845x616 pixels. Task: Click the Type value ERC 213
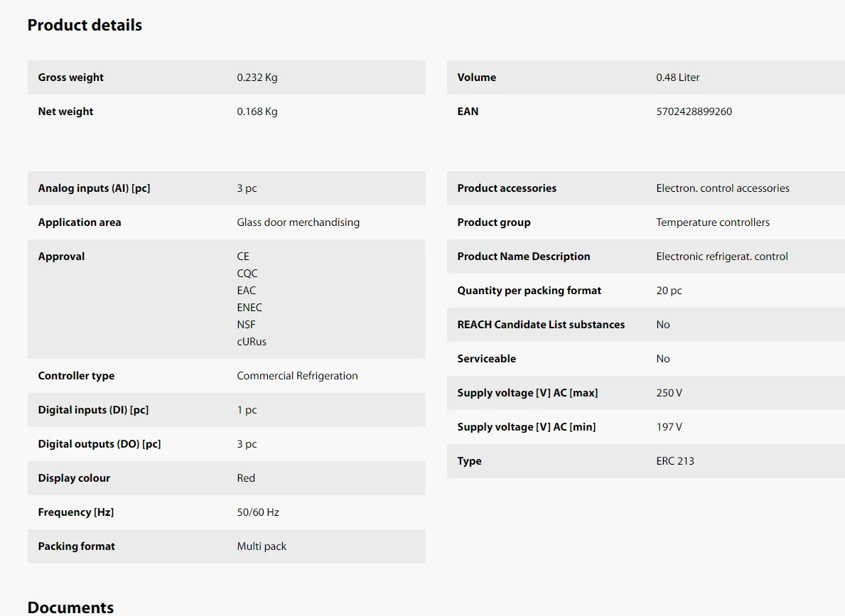pos(675,461)
